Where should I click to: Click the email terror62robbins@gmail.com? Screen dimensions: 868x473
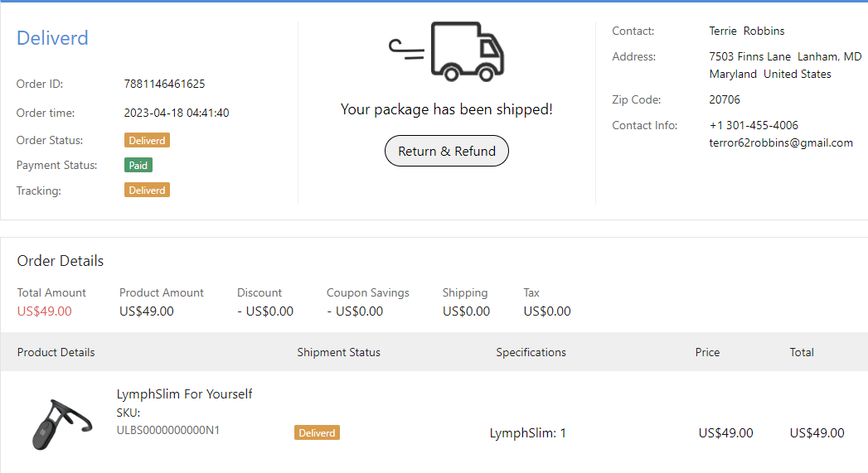coord(781,142)
